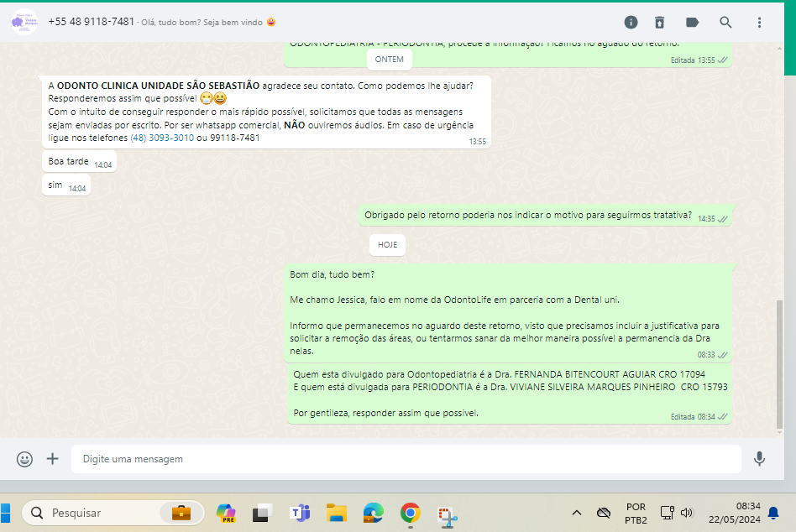Record a voice message with microphone icon
This screenshot has height=532, width=796.
point(759,459)
